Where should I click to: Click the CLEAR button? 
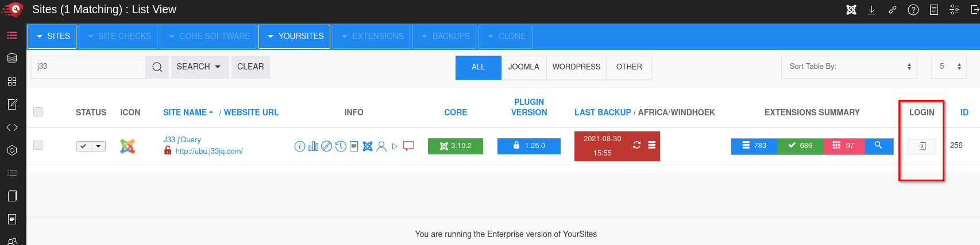[250, 67]
